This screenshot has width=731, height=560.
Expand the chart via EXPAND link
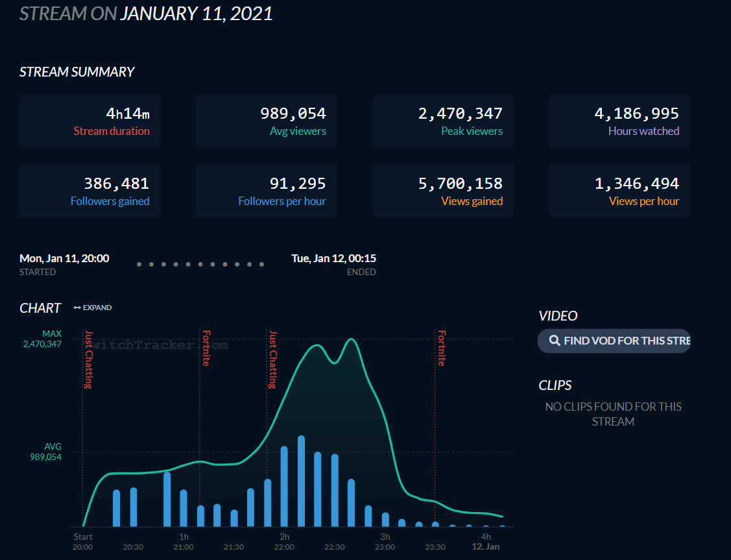point(92,308)
